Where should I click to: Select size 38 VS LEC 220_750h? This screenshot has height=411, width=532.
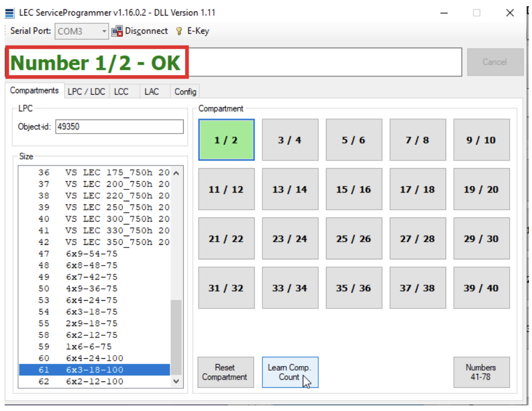point(95,196)
